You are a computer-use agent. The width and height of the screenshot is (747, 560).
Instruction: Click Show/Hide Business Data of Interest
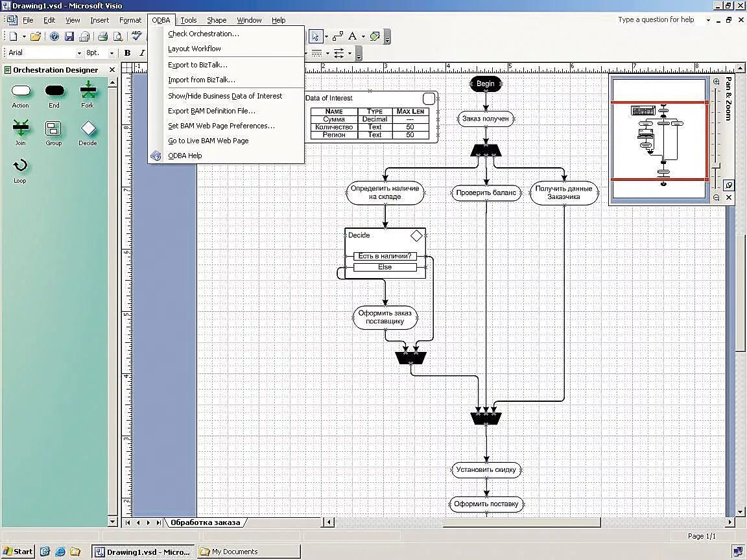(x=226, y=95)
